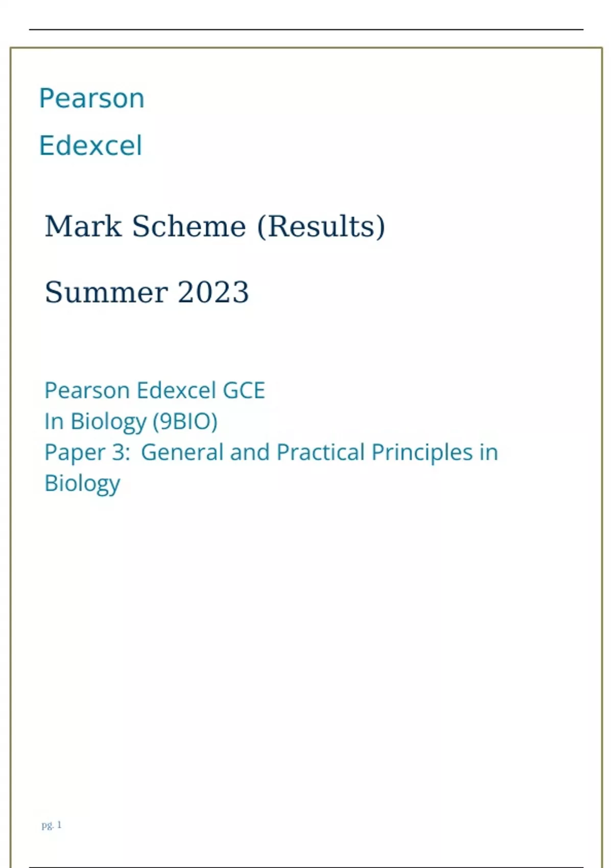Image resolution: width=613 pixels, height=868 pixels.
Task: Click the word "Scheme" in the heading
Action: click(189, 226)
